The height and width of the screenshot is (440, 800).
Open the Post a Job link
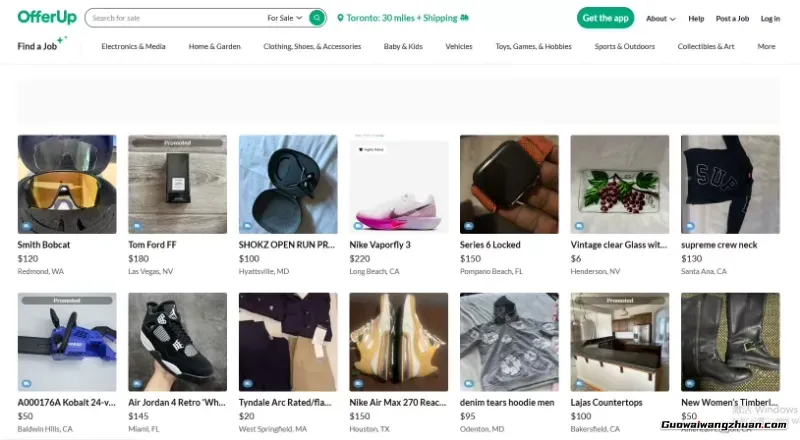(732, 18)
